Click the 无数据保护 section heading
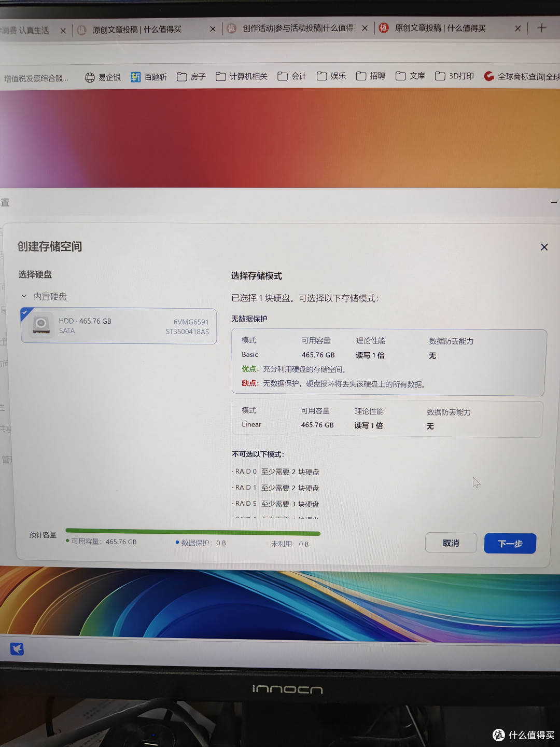 [x=249, y=319]
